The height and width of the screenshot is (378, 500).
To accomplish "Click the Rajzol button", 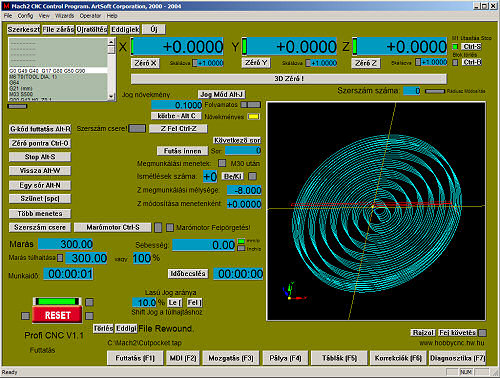I will (423, 333).
